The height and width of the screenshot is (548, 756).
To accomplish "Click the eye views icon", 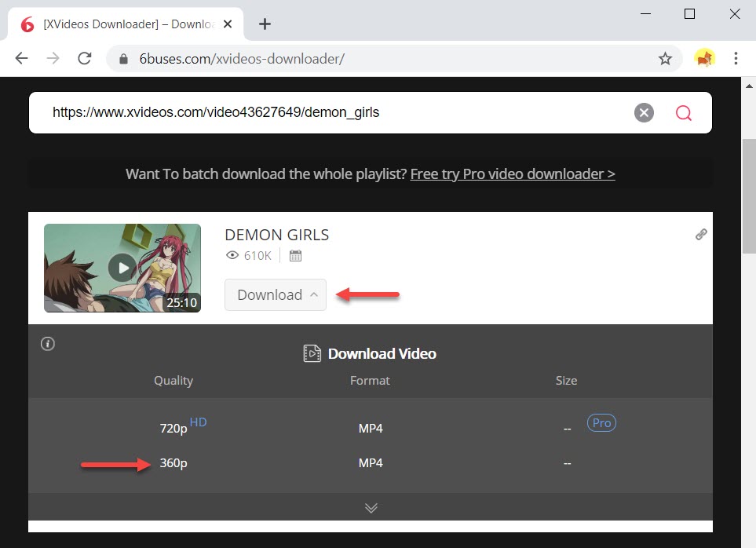I will click(232, 255).
